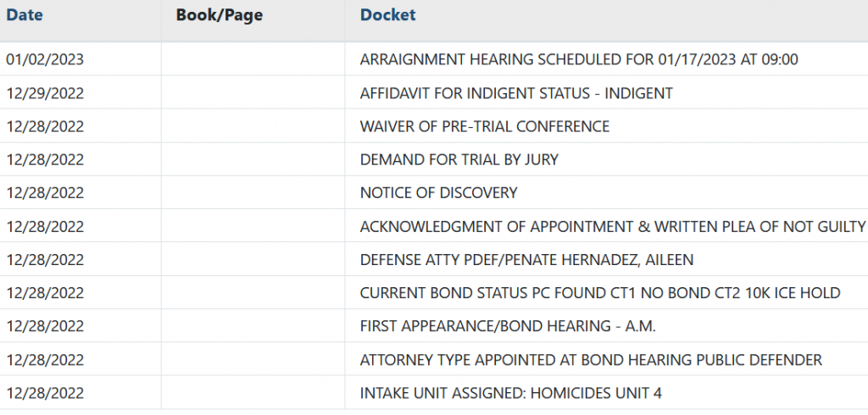This screenshot has width=868, height=415.
Task: Sort the table by the Date column header
Action: coord(25,15)
